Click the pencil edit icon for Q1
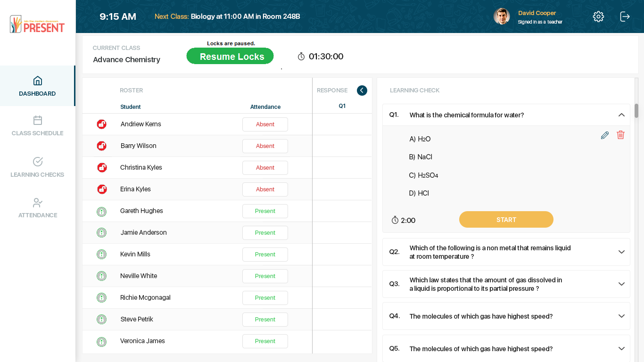This screenshot has height=362, width=644. click(x=605, y=135)
